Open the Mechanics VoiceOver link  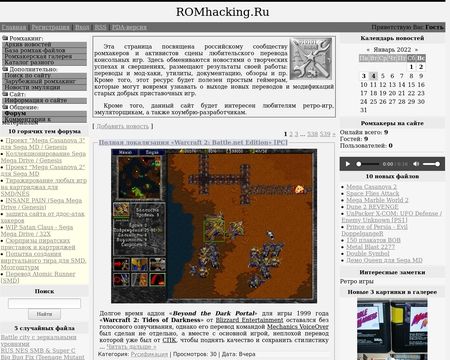(x=298, y=327)
